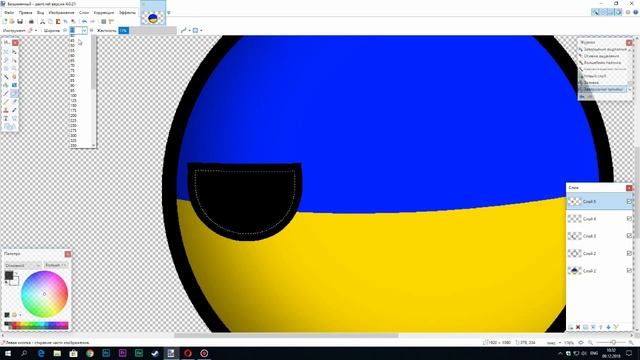Open the Изображение menu
This screenshot has height=360, width=640.
(x=62, y=13)
